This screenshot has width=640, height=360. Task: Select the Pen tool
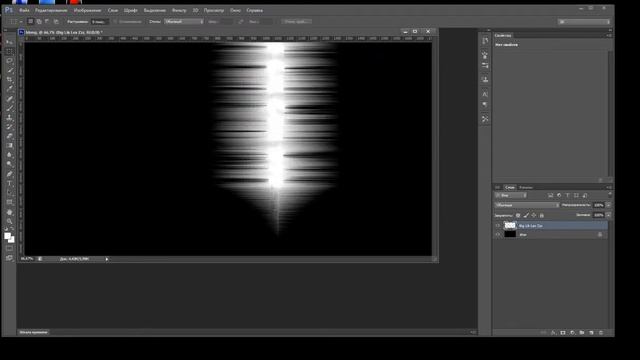click(x=9, y=174)
